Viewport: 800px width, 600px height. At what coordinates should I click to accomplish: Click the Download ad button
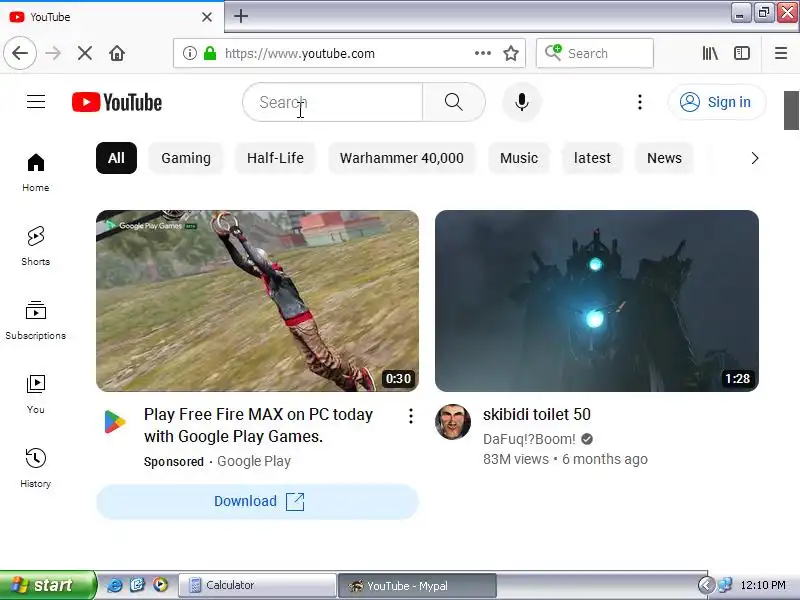pyautogui.click(x=258, y=502)
